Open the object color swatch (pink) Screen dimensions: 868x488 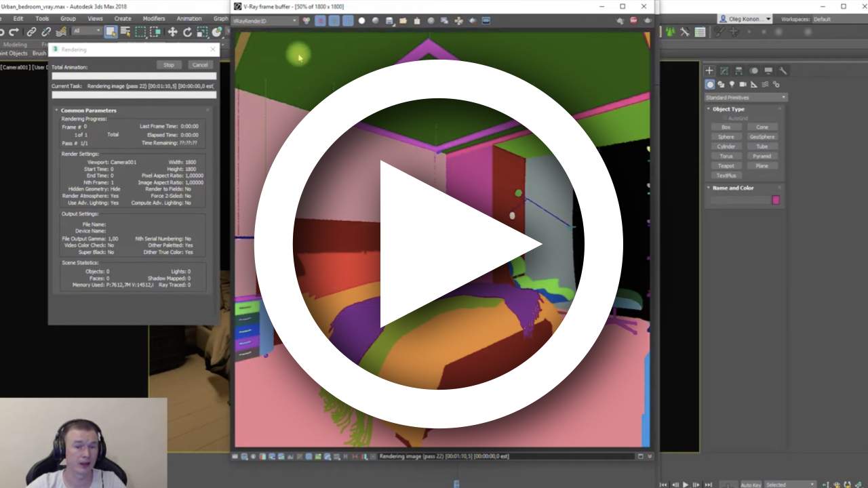(x=776, y=200)
